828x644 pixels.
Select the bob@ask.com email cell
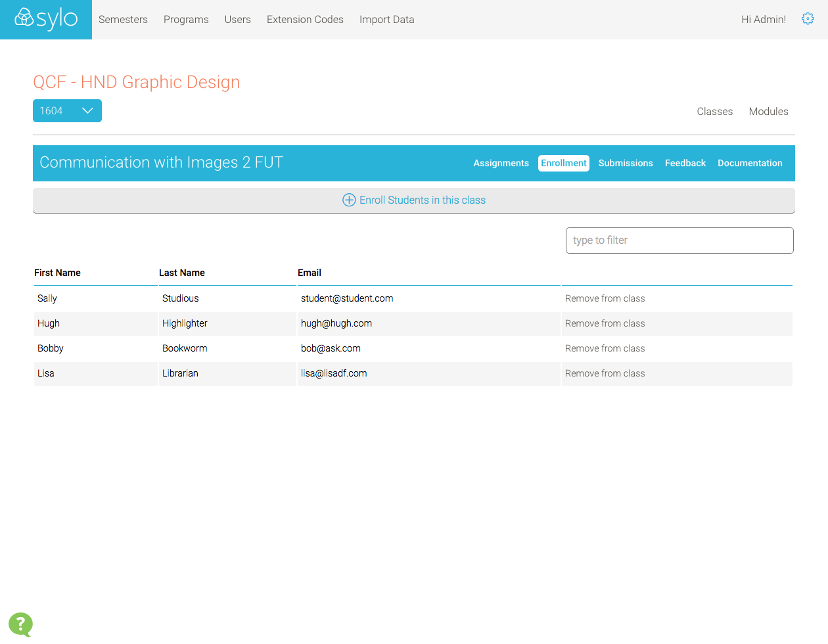331,348
